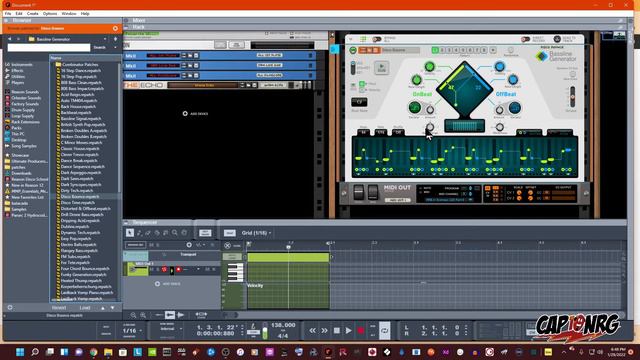The width and height of the screenshot is (640, 360).
Task: Zoom out sequencer with the minus magnifier
Action: click(133, 315)
